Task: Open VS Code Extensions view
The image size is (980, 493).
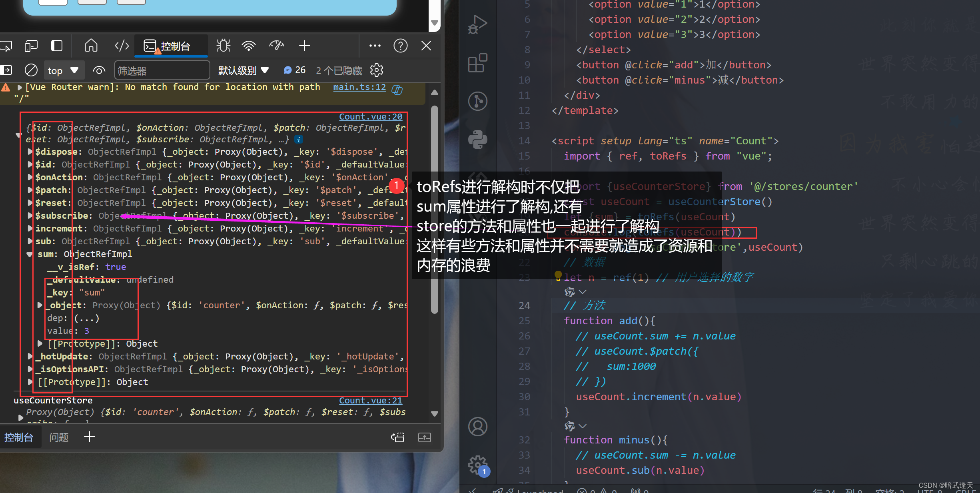Action: [478, 63]
